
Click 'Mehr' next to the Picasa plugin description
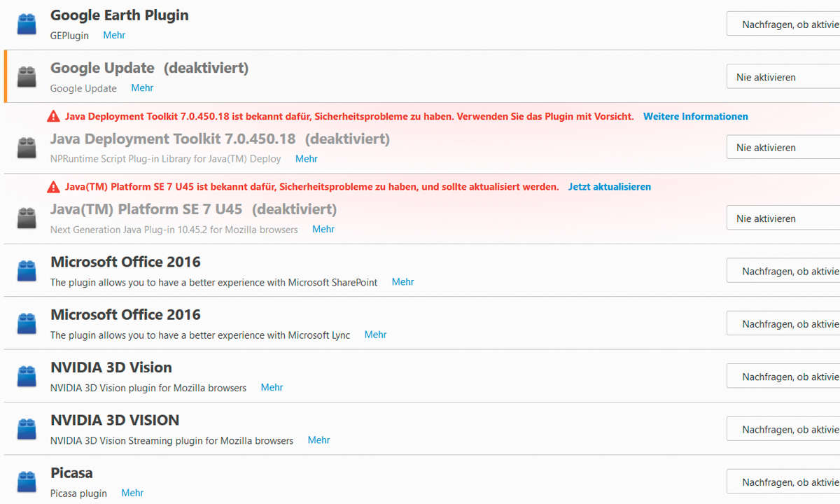pyautogui.click(x=132, y=493)
